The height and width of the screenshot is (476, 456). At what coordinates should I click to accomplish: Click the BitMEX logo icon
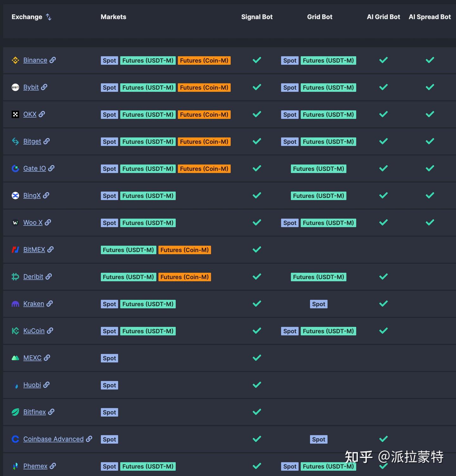coord(15,249)
